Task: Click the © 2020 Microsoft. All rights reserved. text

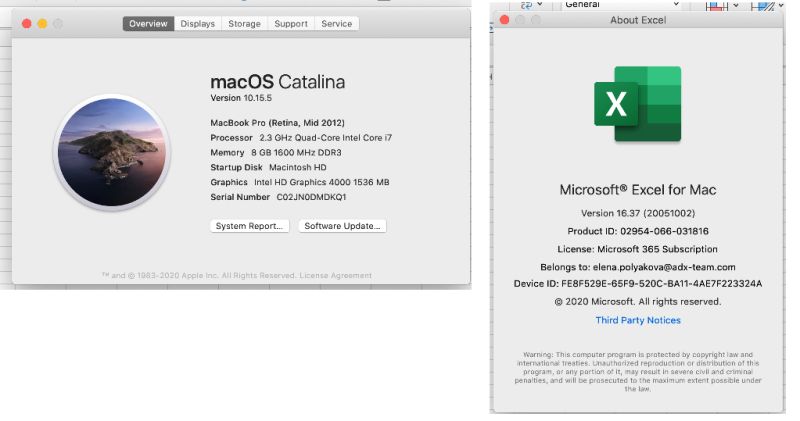Action: point(638,302)
